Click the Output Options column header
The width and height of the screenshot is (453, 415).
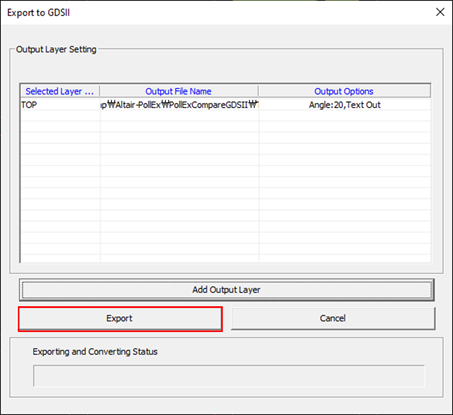(344, 91)
